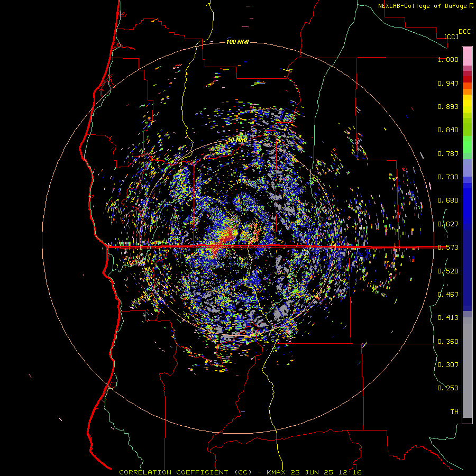476x476 pixels.
Task: Select the 0.573 scale value
Action: [x=448, y=248]
